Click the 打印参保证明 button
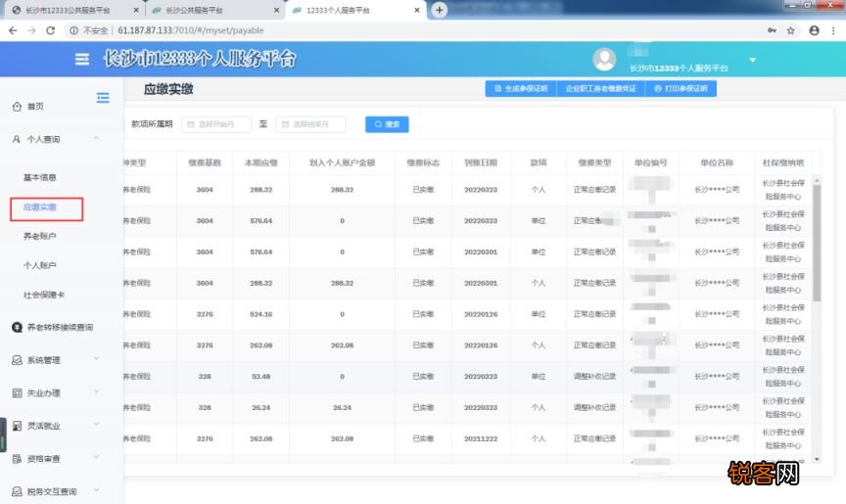 [x=681, y=88]
